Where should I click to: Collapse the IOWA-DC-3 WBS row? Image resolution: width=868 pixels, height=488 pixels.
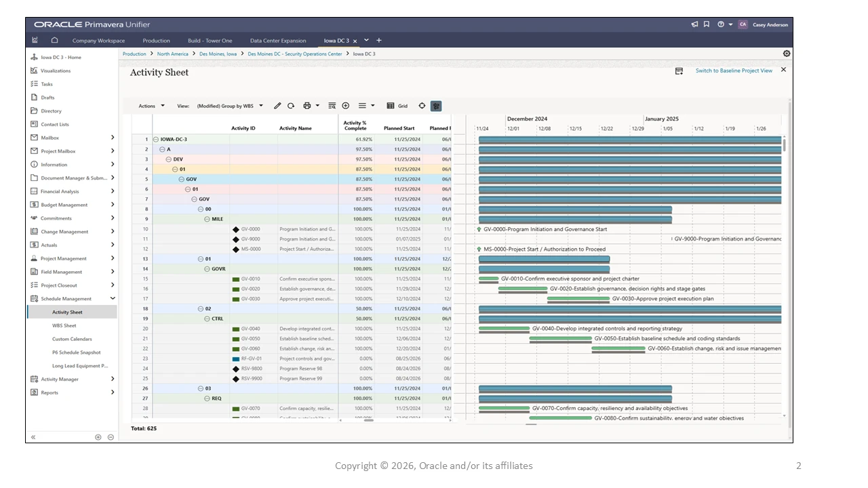[156, 140]
